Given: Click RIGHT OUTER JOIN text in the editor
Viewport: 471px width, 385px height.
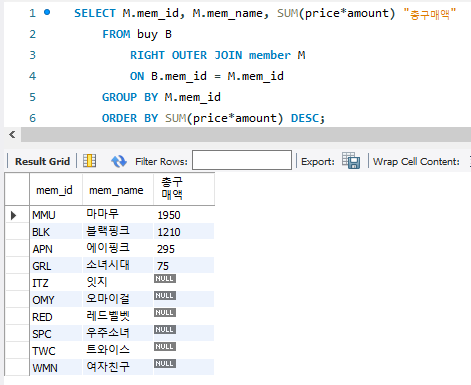Looking at the screenshot, I should 186,55.
